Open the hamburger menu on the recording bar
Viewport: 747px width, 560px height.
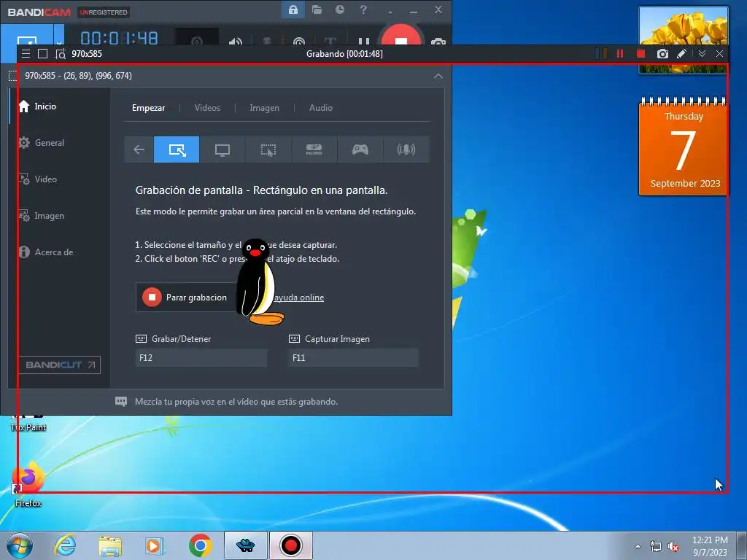[x=26, y=54]
